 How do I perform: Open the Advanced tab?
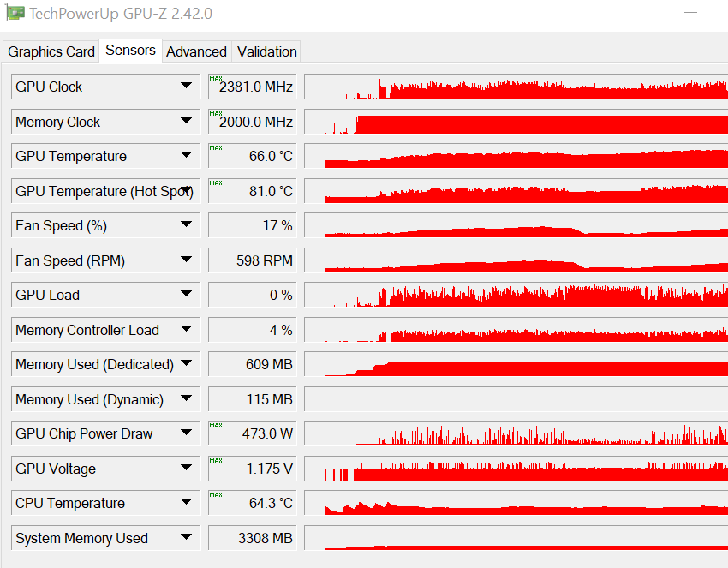(196, 51)
